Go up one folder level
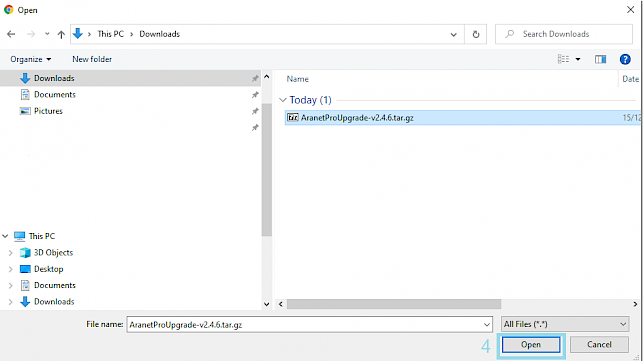Viewport: 643px width, 361px height. [x=61, y=34]
